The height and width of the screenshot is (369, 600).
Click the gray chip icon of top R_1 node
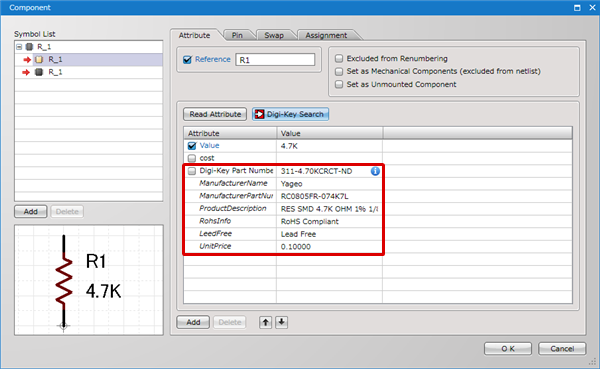click(29, 47)
